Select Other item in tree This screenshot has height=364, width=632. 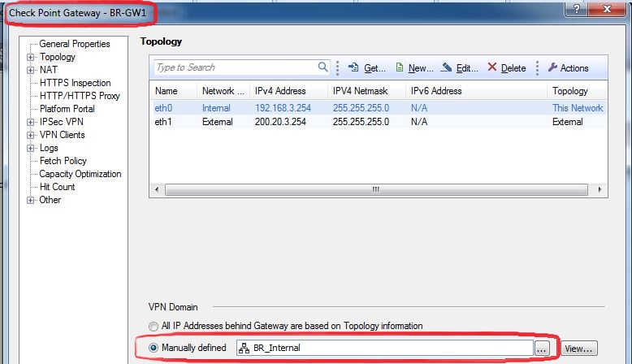click(x=50, y=200)
